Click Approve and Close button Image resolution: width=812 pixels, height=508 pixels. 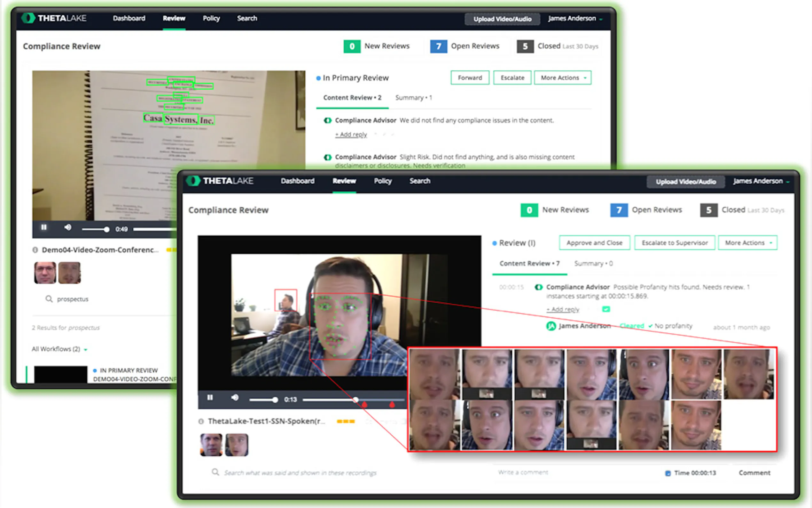(595, 242)
